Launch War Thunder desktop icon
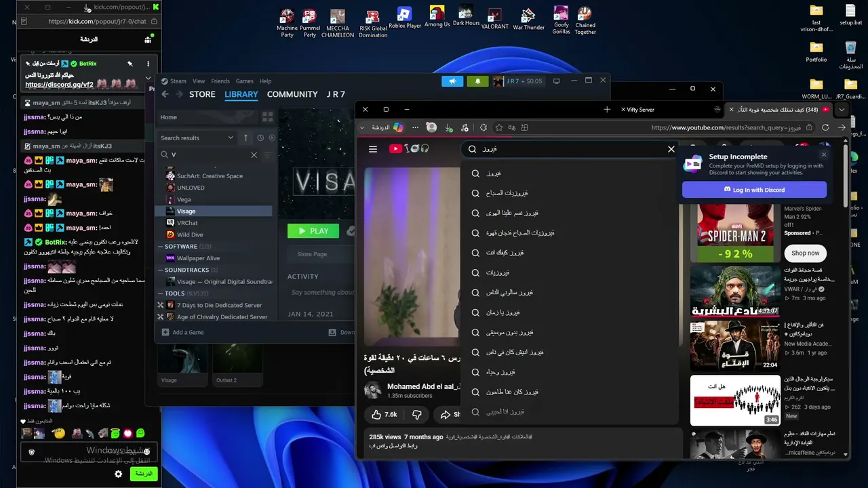Viewport: 868px width, 488px height. point(529,20)
